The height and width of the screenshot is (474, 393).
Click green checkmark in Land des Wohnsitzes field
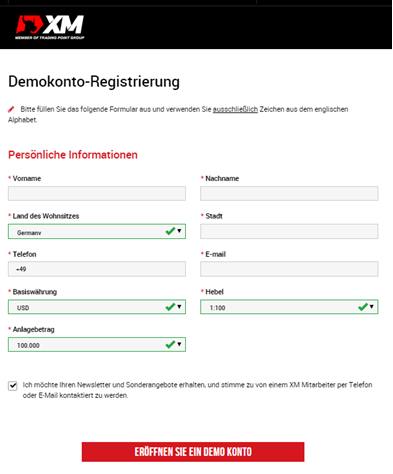click(x=170, y=231)
